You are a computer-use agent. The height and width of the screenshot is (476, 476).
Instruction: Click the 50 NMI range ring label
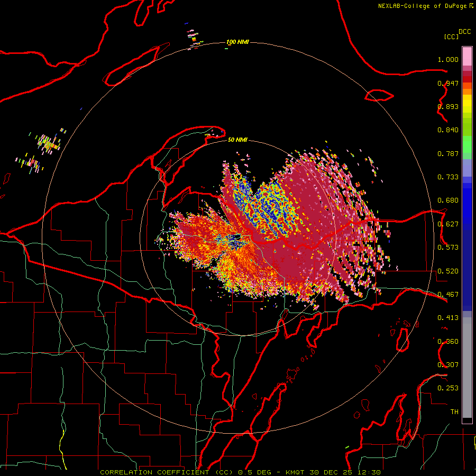237,140
